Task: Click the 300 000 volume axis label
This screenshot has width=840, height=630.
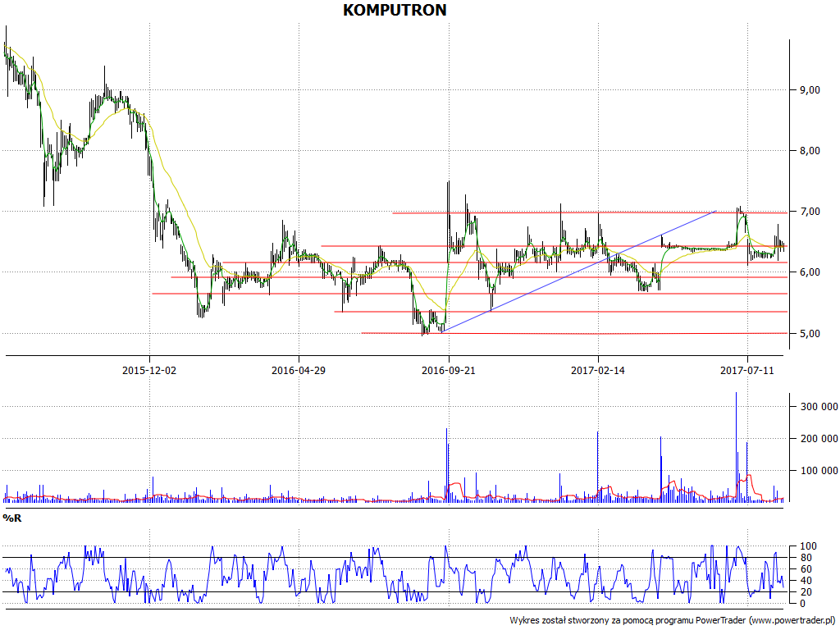Action: tap(819, 407)
